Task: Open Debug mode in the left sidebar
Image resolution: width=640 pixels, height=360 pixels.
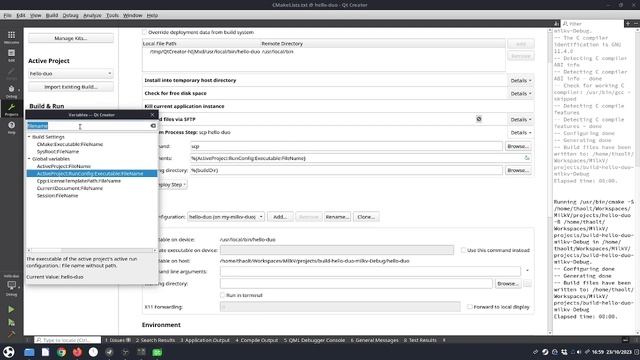Action: (x=11, y=91)
